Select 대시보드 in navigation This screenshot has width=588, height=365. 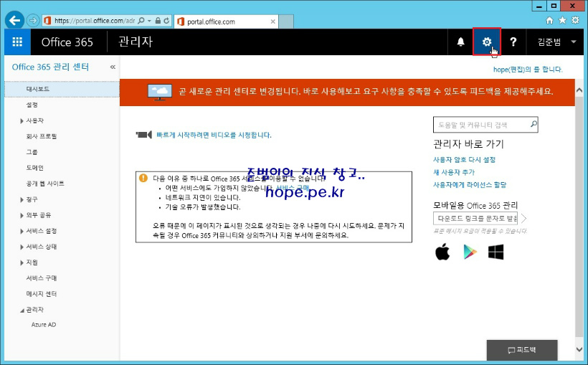62,89
